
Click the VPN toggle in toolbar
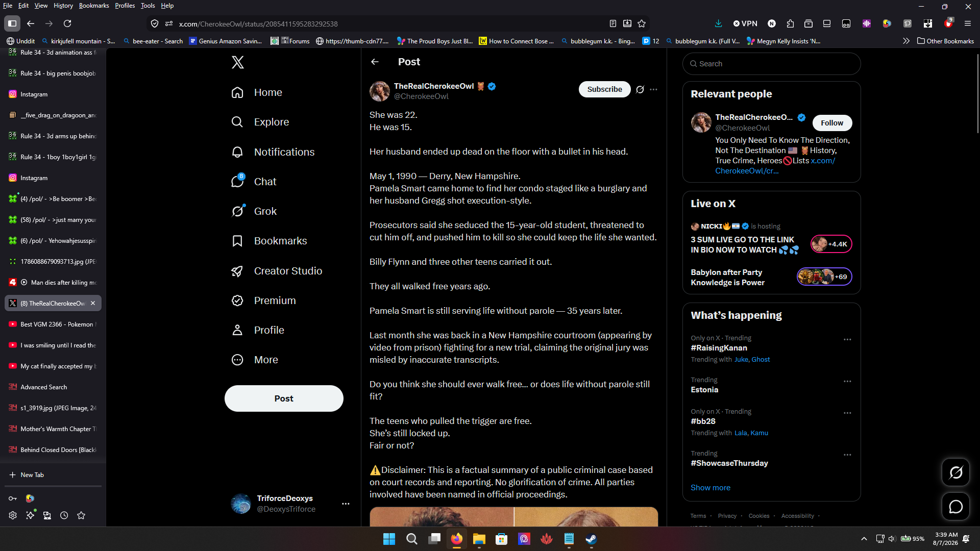pos(745,23)
